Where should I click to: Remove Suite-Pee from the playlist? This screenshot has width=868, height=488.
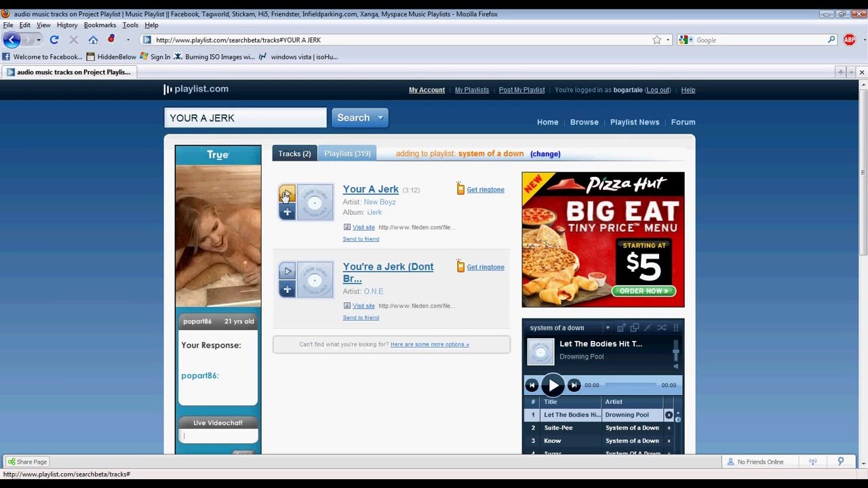coord(669,428)
